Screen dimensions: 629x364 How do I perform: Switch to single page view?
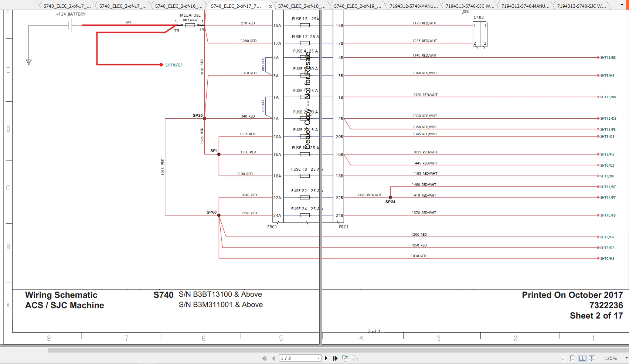[x=563, y=358]
